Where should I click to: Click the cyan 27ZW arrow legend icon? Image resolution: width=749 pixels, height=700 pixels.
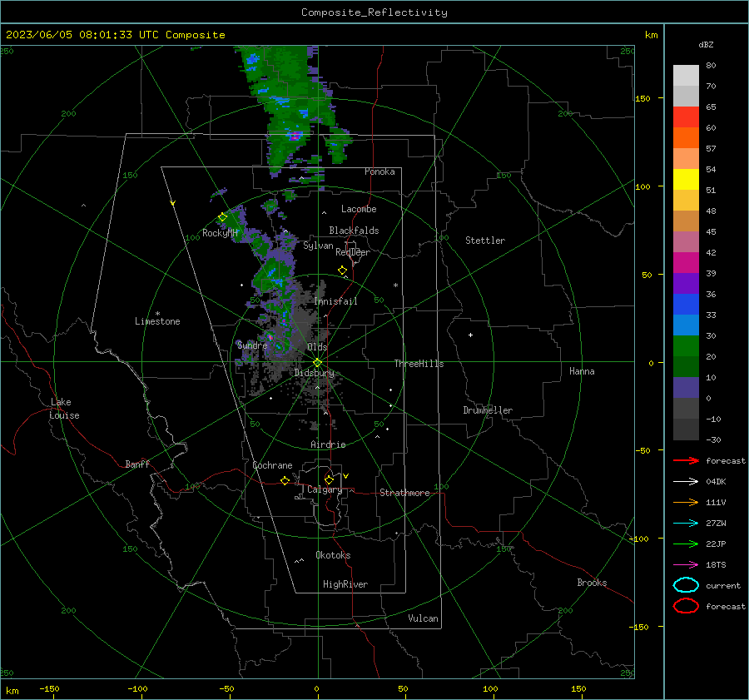click(686, 524)
